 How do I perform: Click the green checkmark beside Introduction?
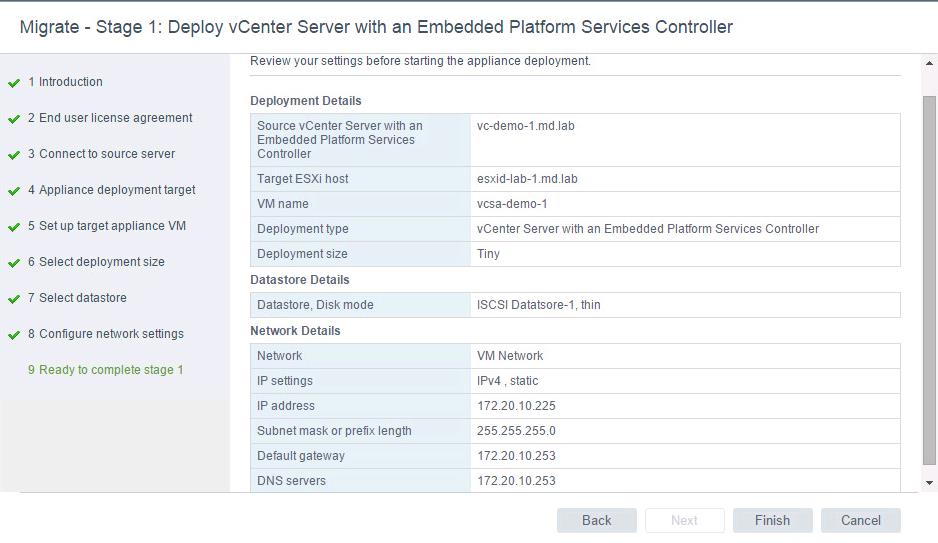[x=14, y=83]
